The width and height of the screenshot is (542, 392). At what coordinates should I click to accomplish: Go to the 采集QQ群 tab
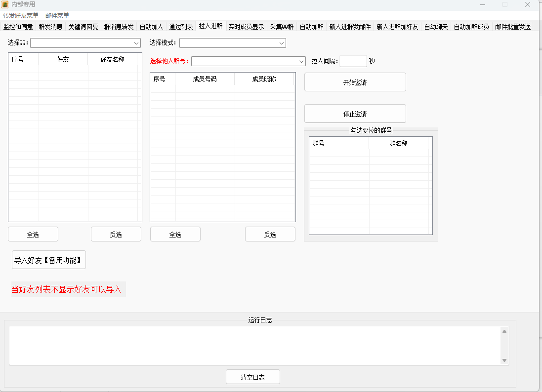[x=282, y=27]
